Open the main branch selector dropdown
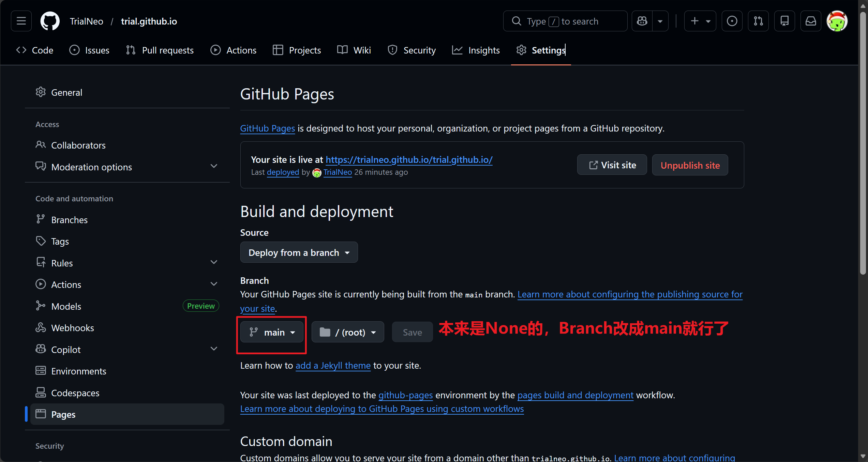Viewport: 868px width, 462px height. point(272,332)
